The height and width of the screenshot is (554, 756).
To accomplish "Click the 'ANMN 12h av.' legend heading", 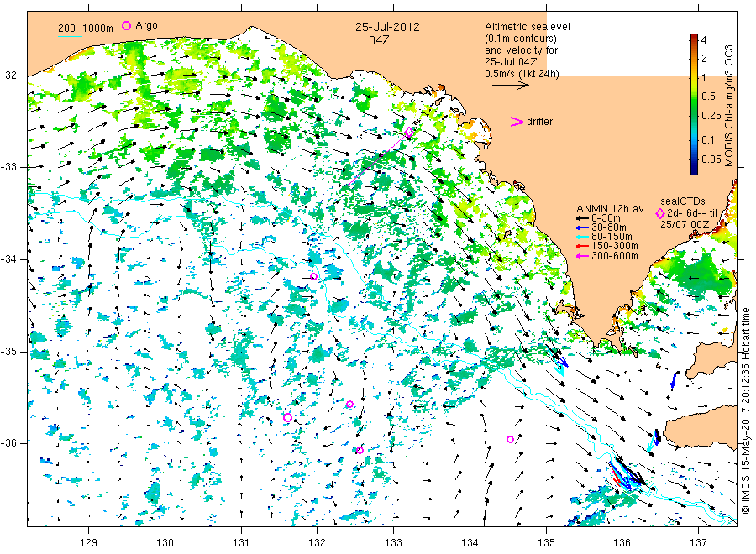I will pyautogui.click(x=611, y=209).
